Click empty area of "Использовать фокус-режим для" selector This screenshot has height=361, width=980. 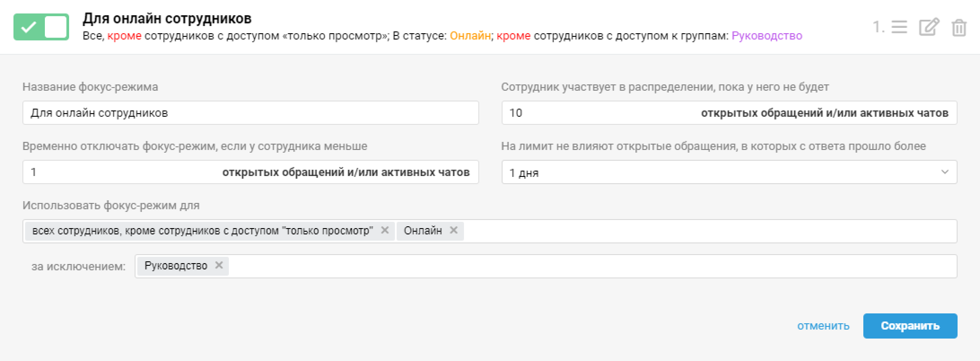click(709, 231)
